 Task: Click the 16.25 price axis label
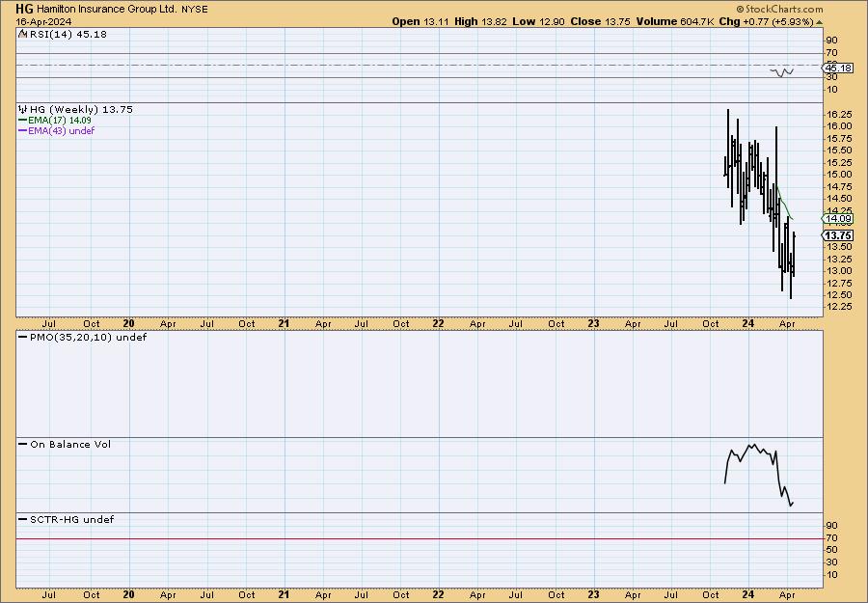click(839, 114)
